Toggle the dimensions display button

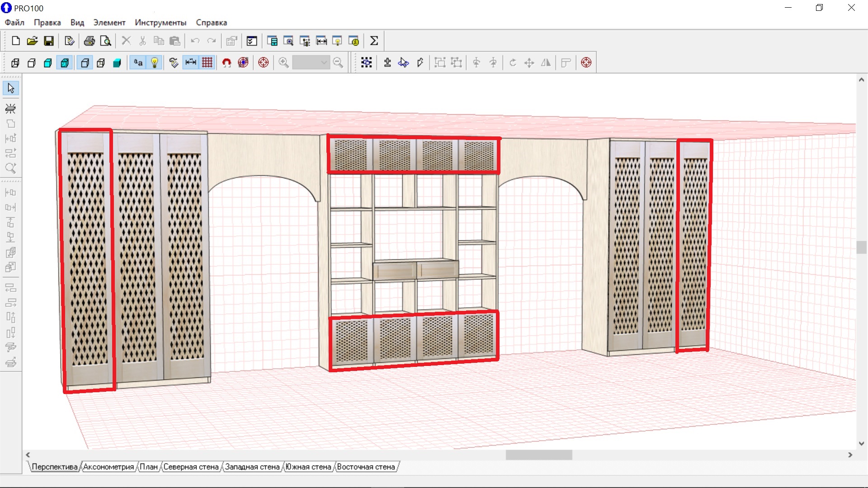[191, 63]
